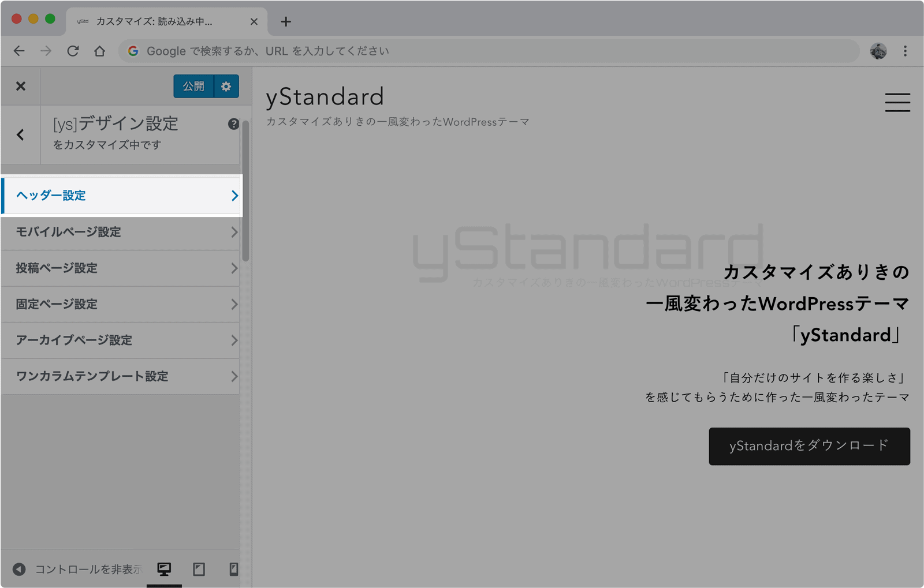
Task: Open アーカイブページ設定 section
Action: [x=120, y=340]
